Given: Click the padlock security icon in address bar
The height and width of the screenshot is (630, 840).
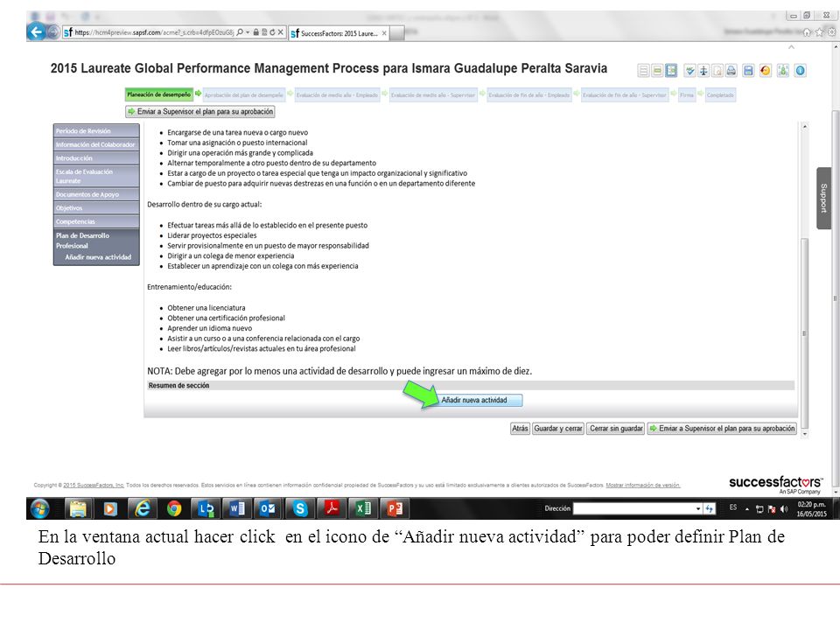Looking at the screenshot, I should click(x=256, y=32).
